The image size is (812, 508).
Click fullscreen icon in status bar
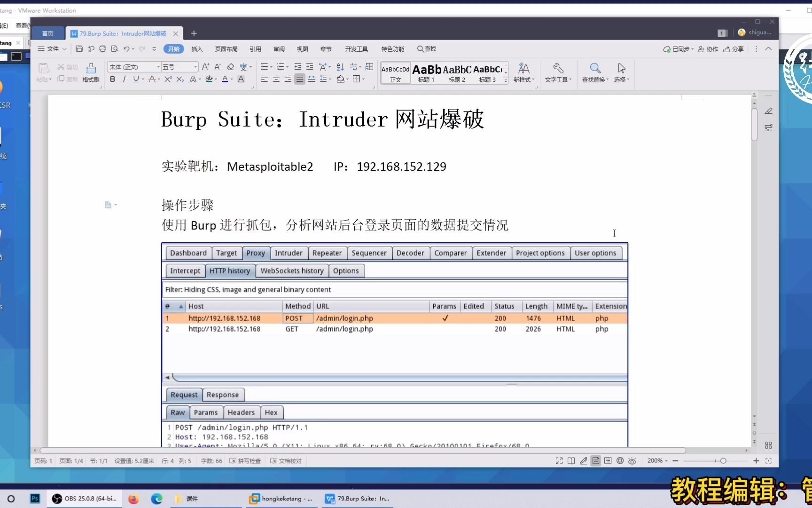pos(559,461)
